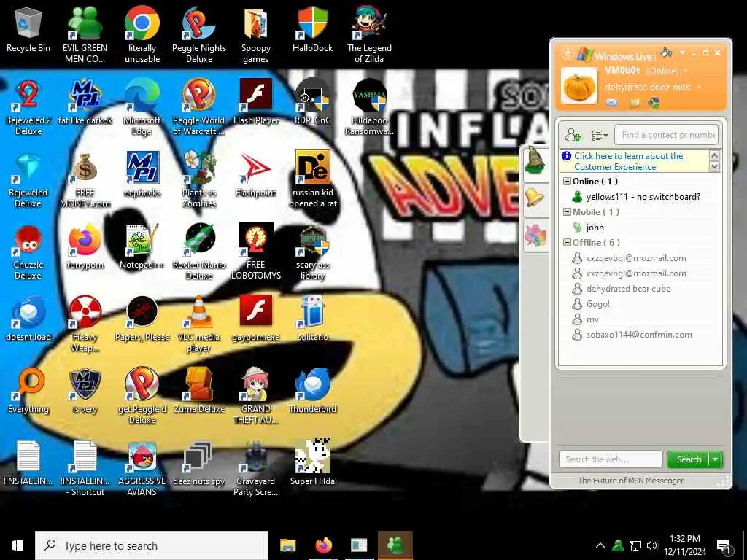Click in Find a contact or number field
The image size is (747, 560).
pyautogui.click(x=667, y=135)
